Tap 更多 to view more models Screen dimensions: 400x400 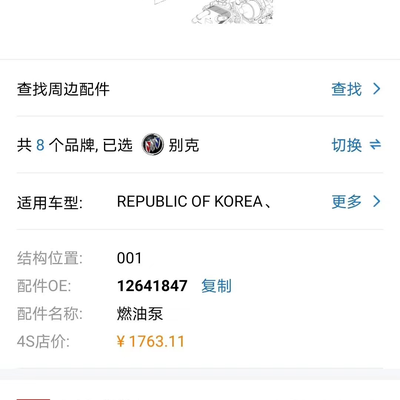(x=346, y=202)
